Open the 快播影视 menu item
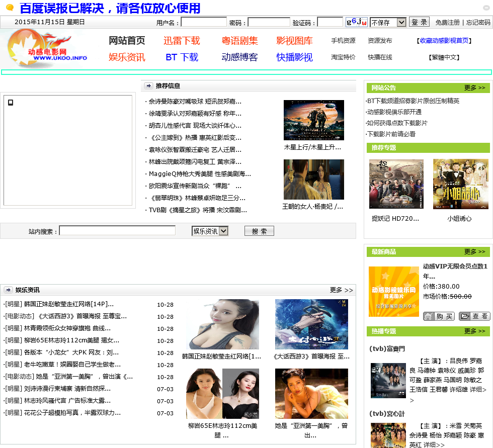The image size is (493, 448). pyautogui.click(x=295, y=57)
